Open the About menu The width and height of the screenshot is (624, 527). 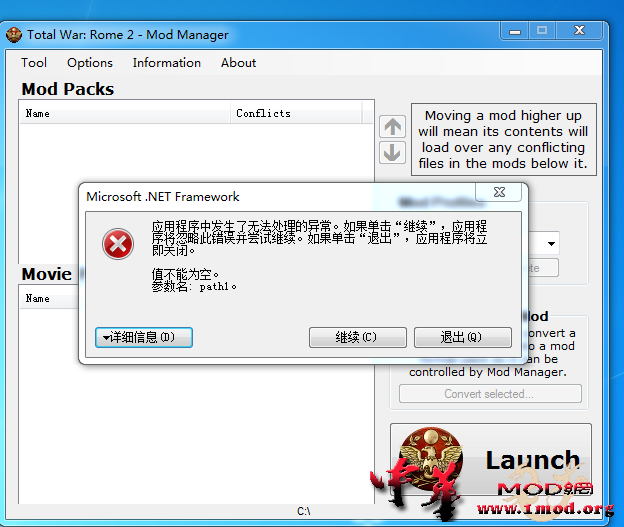[x=238, y=62]
